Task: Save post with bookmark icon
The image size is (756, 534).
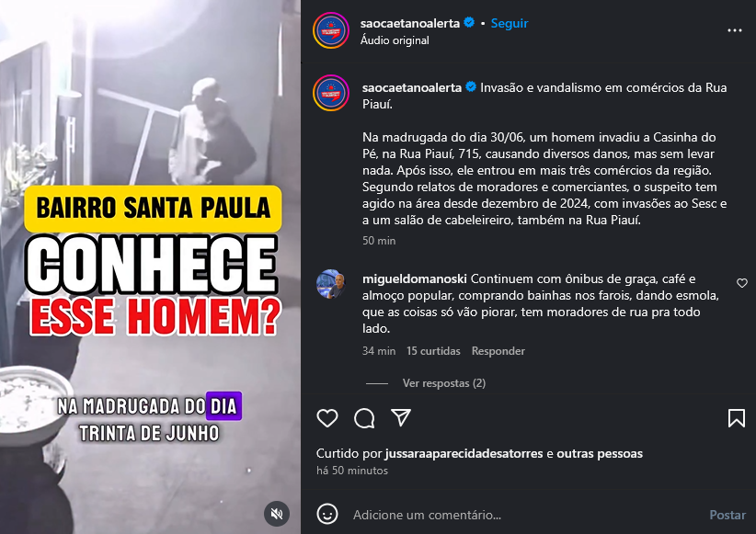Action: (737, 418)
